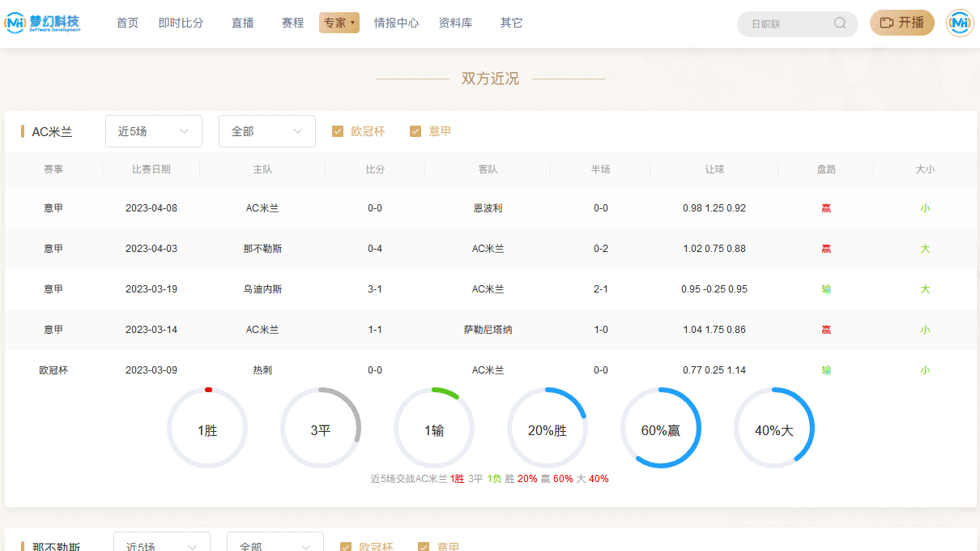Screen dimensions: 980x551
Task: Click the 3-1 score
Action: tap(375, 289)
